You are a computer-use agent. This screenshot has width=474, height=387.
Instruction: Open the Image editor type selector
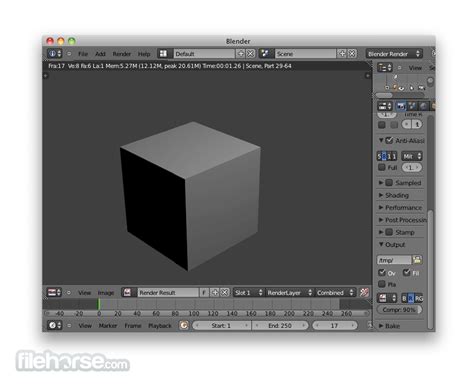point(54,293)
